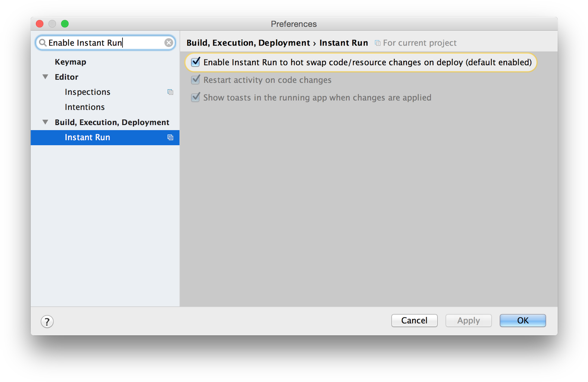Open Build, Execution, Deployment breadcrumb
Viewport: 588px width, 382px height.
tap(248, 43)
